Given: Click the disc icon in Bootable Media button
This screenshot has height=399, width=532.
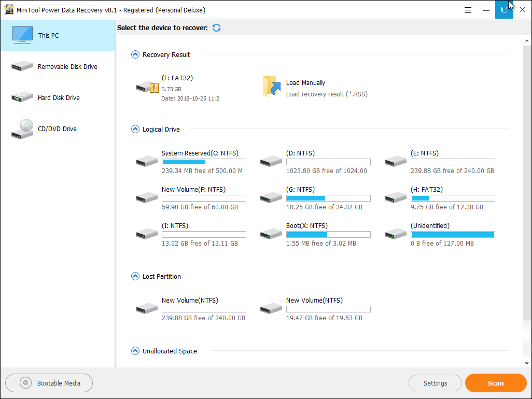Looking at the screenshot, I should 25,383.
